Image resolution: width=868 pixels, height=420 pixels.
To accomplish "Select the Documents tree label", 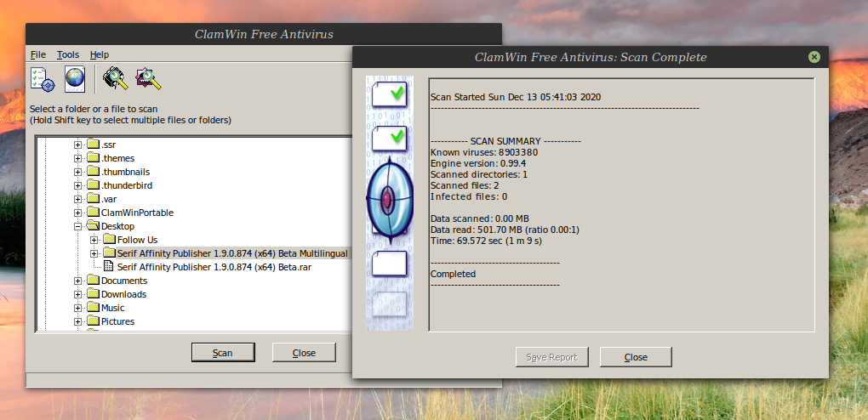I will coord(124,281).
